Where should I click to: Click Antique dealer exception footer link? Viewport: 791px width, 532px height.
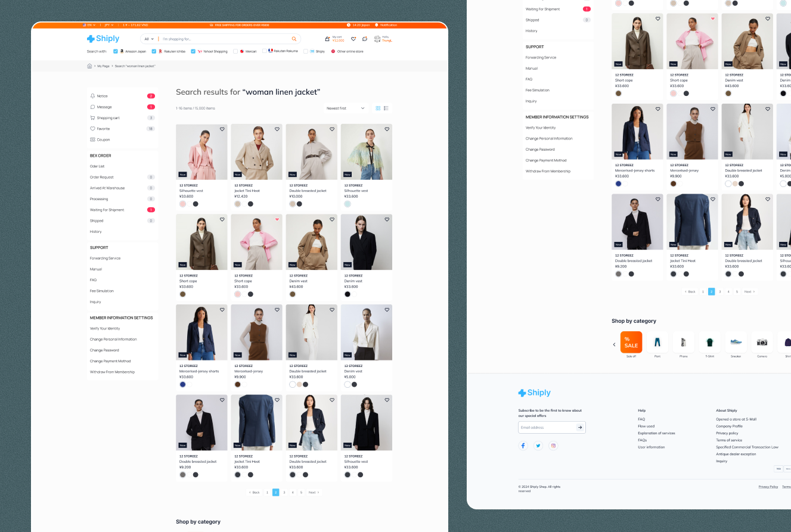[x=736, y=454]
